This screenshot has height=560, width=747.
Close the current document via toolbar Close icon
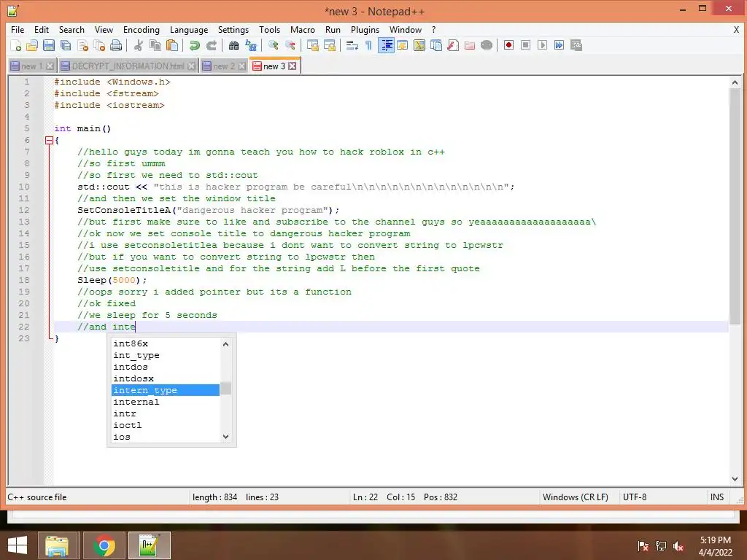click(x=83, y=45)
